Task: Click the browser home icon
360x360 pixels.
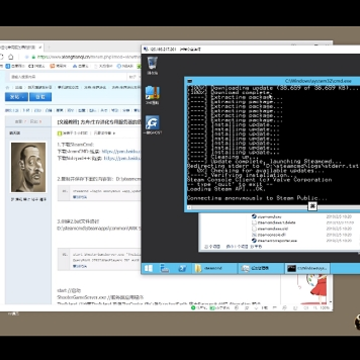Action: coord(11,57)
